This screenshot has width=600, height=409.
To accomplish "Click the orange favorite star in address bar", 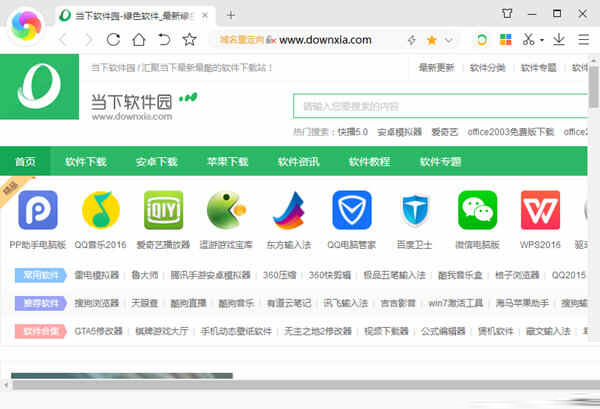I will 432,40.
